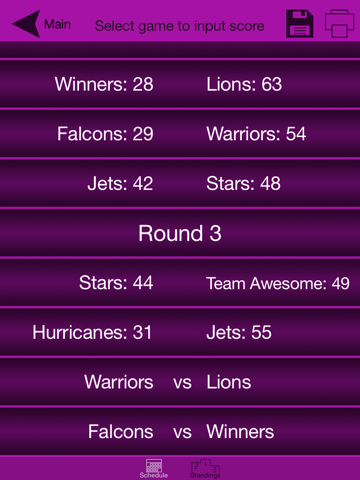Open the Schedule tab icon
Screen dimensions: 360x480
coord(154,468)
